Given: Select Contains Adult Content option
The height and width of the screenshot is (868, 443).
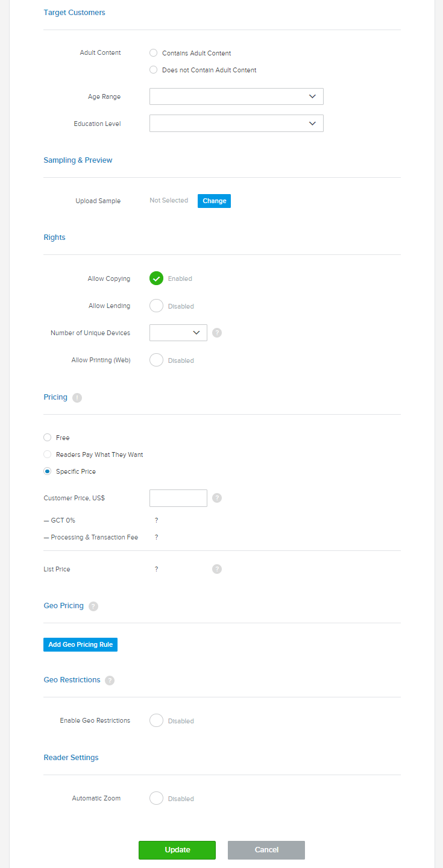Looking at the screenshot, I should coord(154,53).
